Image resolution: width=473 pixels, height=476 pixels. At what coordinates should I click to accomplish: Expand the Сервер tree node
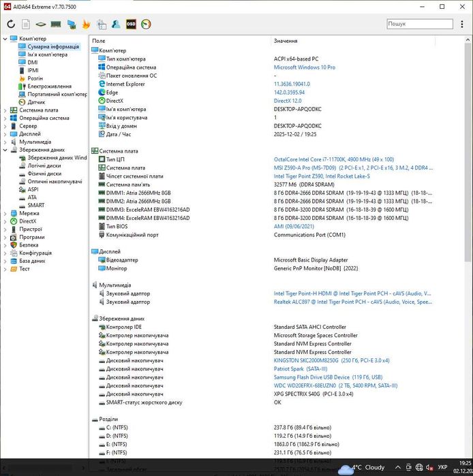pyautogui.click(x=5, y=126)
